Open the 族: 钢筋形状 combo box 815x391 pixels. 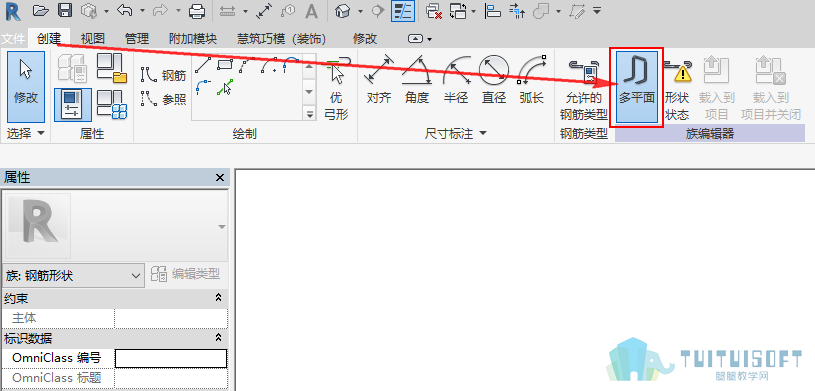[73, 275]
